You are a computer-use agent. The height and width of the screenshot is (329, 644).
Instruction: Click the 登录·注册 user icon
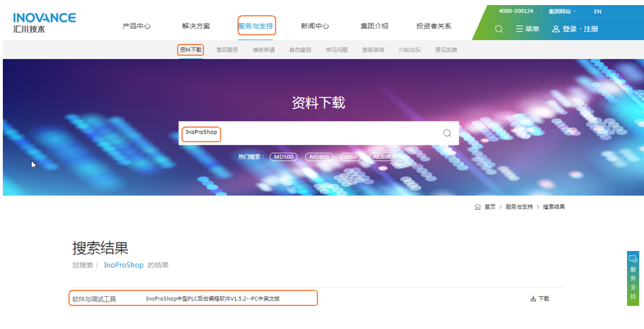pos(556,29)
